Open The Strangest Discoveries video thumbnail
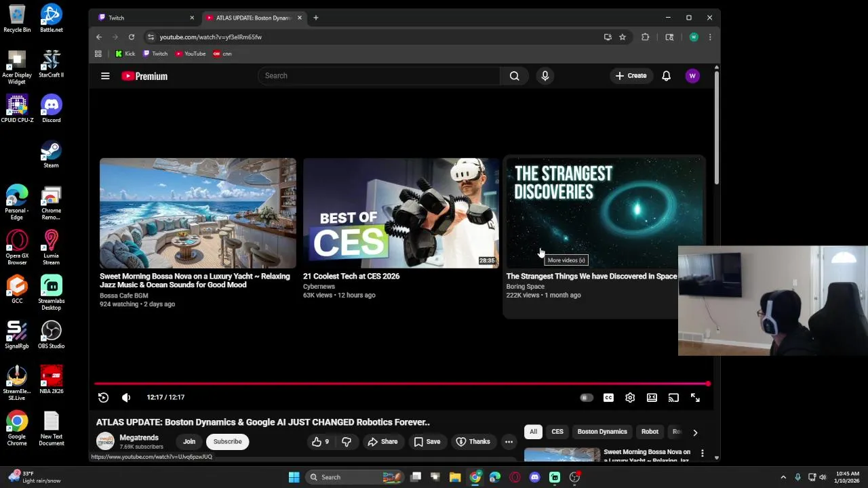The width and height of the screenshot is (868, 488). click(x=604, y=213)
